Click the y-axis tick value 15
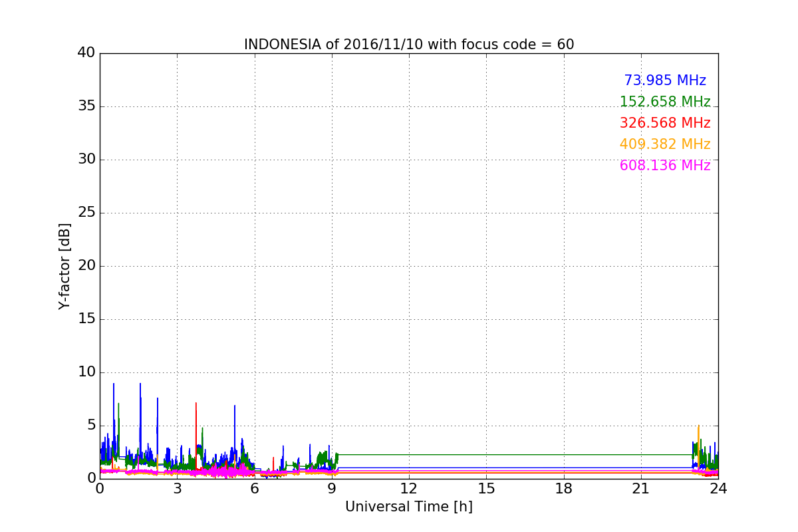Screen dimensions: 798x532 (86, 319)
